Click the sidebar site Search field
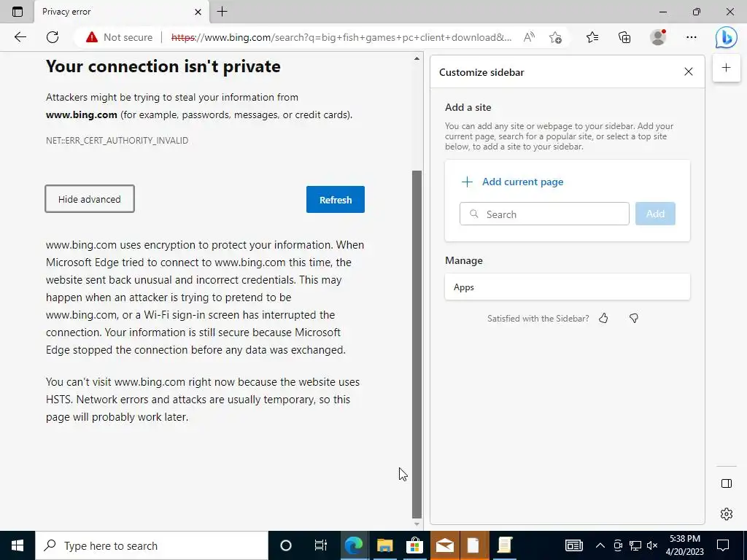 (544, 214)
